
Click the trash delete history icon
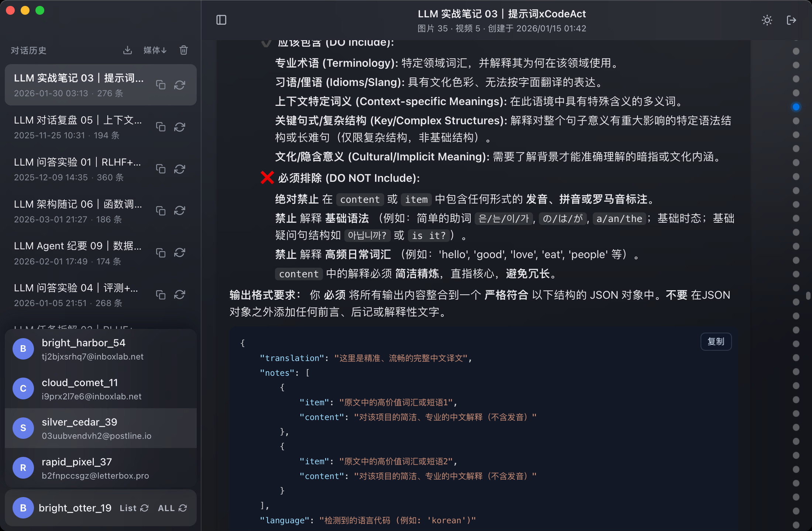tap(183, 50)
